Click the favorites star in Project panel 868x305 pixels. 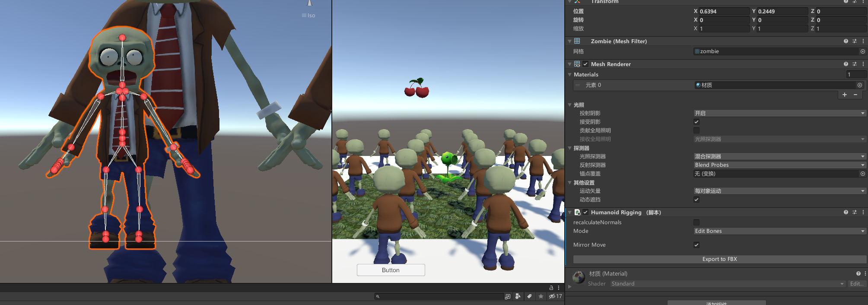541,296
